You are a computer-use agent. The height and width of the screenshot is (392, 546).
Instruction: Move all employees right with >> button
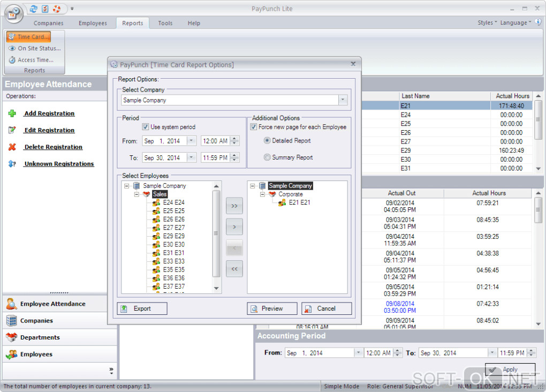click(x=234, y=206)
